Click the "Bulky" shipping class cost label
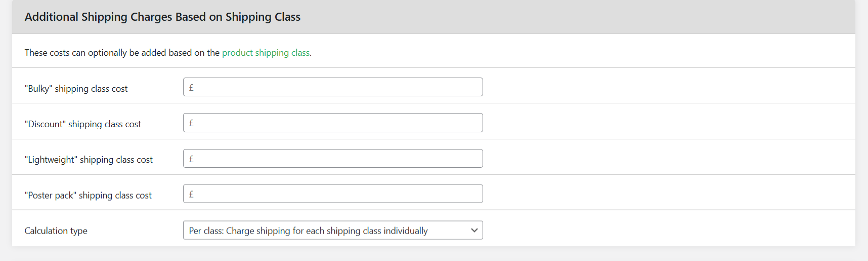 coord(76,89)
